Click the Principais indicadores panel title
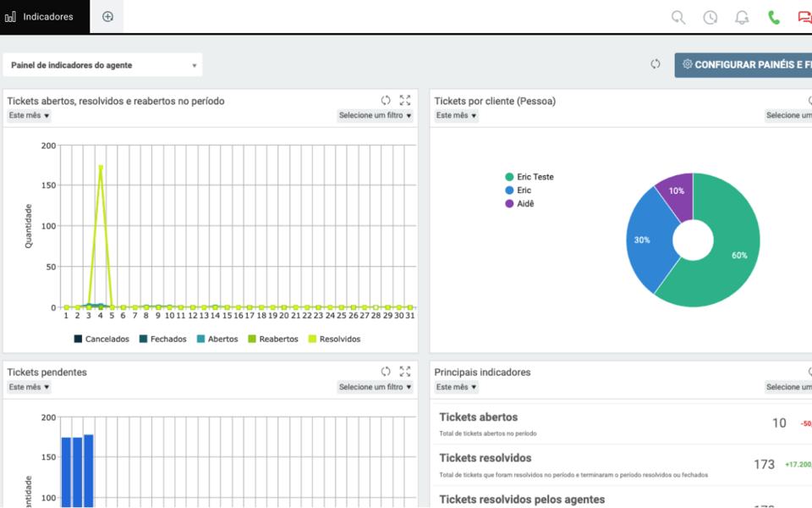The image size is (812, 508). pyautogui.click(x=482, y=373)
